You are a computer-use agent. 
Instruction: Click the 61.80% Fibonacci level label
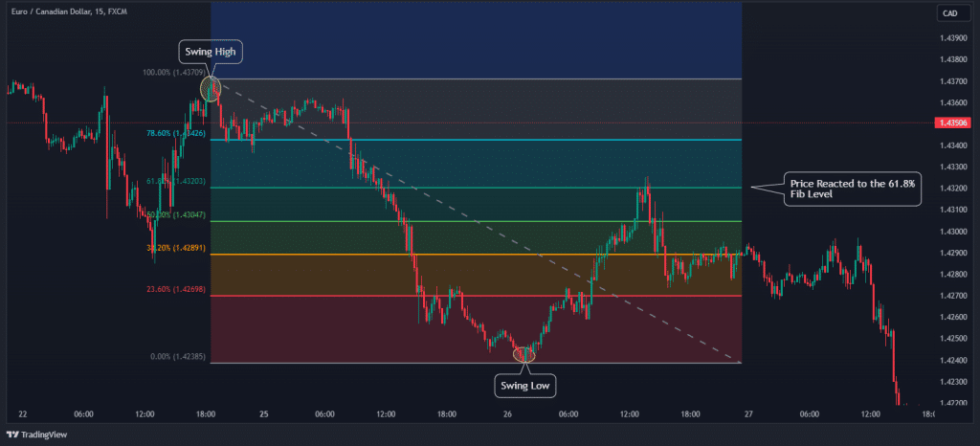click(x=176, y=181)
